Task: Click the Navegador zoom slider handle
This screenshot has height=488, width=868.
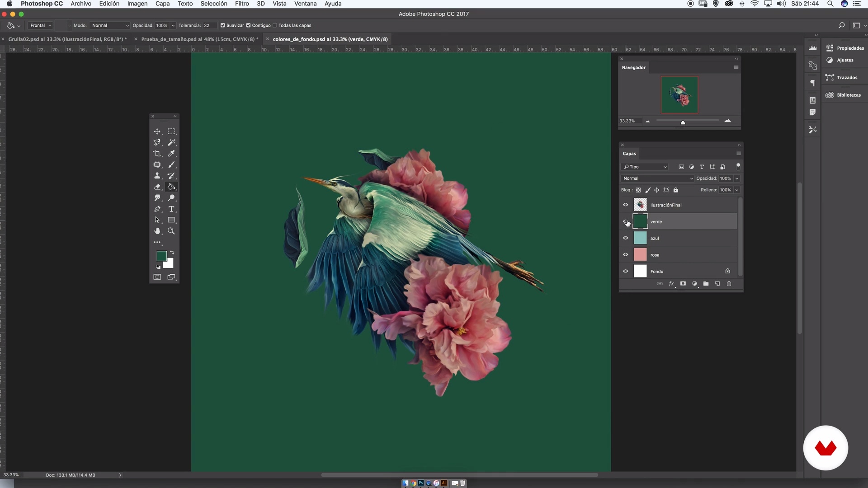Action: coord(683,122)
